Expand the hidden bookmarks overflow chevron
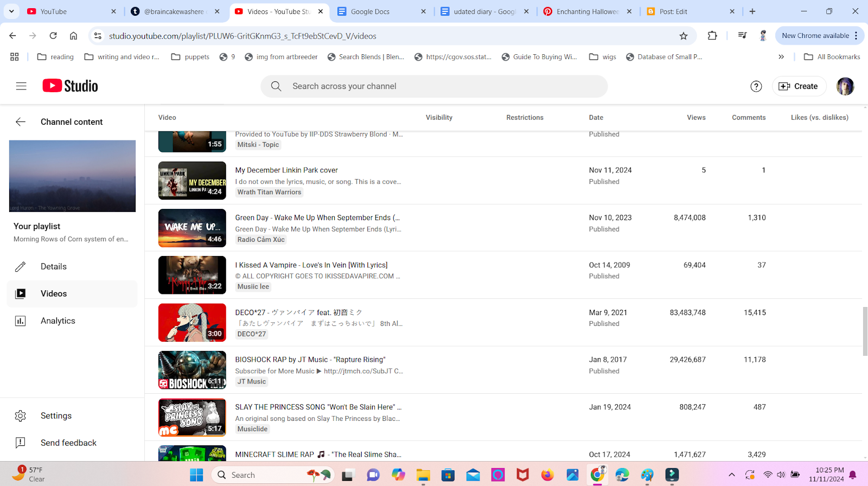Screen dimensions: 868x486 pyautogui.click(x=781, y=57)
